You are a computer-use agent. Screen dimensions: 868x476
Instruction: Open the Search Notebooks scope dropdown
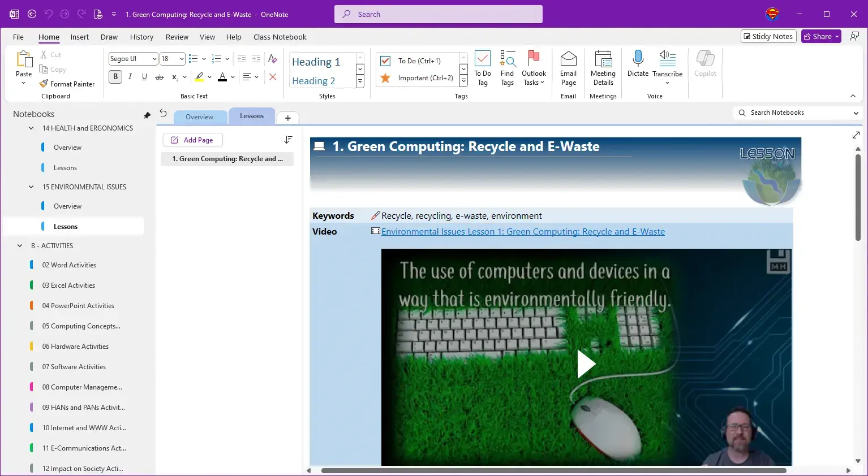[x=856, y=113]
